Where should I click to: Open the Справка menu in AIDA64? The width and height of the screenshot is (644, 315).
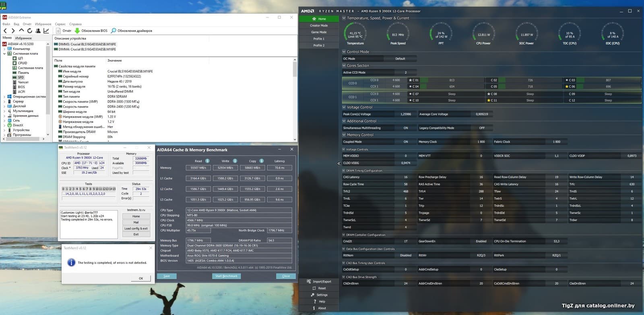[75, 24]
